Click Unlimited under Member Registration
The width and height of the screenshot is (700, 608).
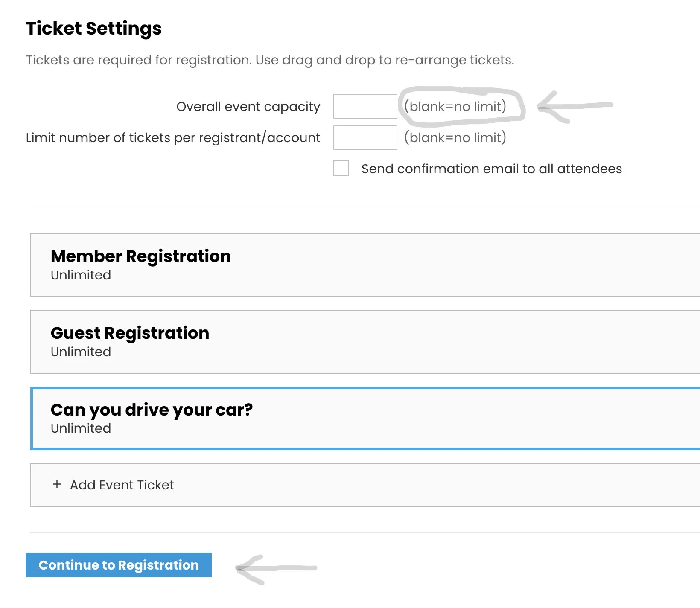tap(81, 275)
